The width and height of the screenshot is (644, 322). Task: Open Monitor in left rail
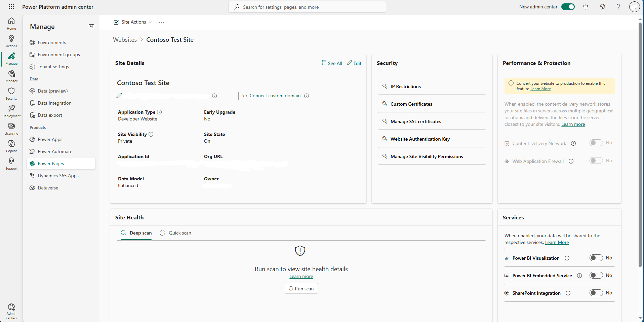click(x=11, y=76)
